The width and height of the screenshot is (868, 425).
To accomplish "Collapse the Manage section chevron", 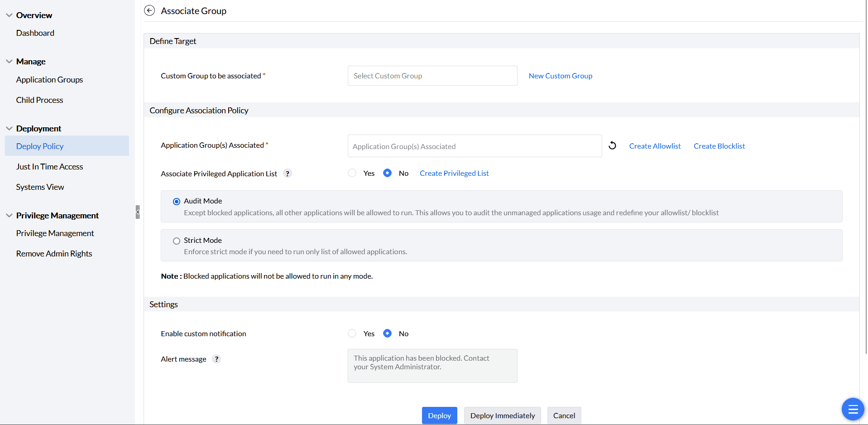I will (x=9, y=61).
